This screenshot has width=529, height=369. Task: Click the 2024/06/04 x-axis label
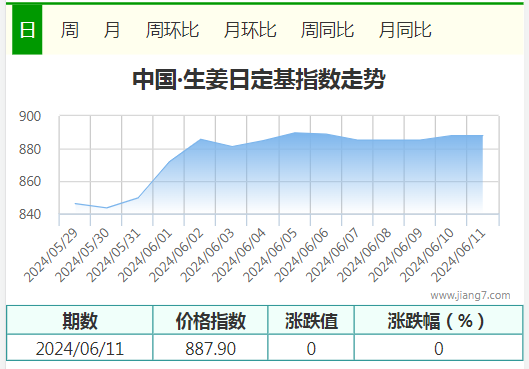point(239,255)
